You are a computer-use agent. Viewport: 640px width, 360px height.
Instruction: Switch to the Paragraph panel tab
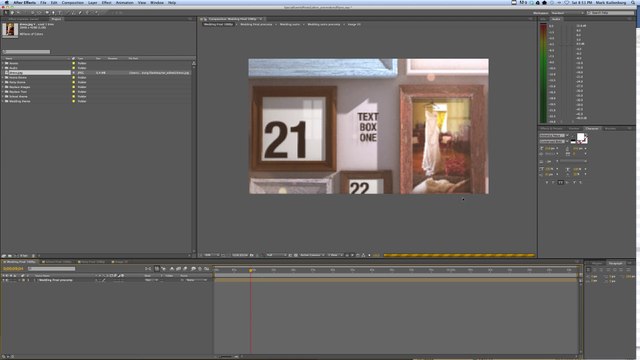coord(616,263)
